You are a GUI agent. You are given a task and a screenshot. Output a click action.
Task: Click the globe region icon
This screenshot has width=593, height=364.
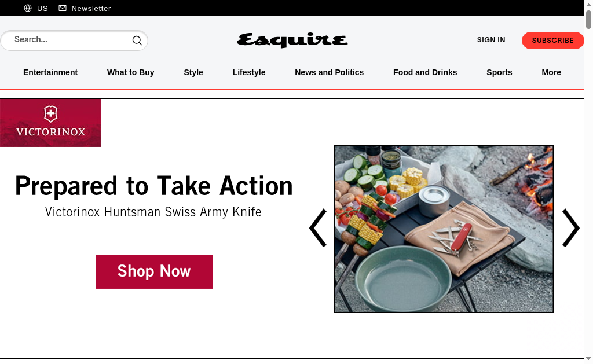click(28, 8)
